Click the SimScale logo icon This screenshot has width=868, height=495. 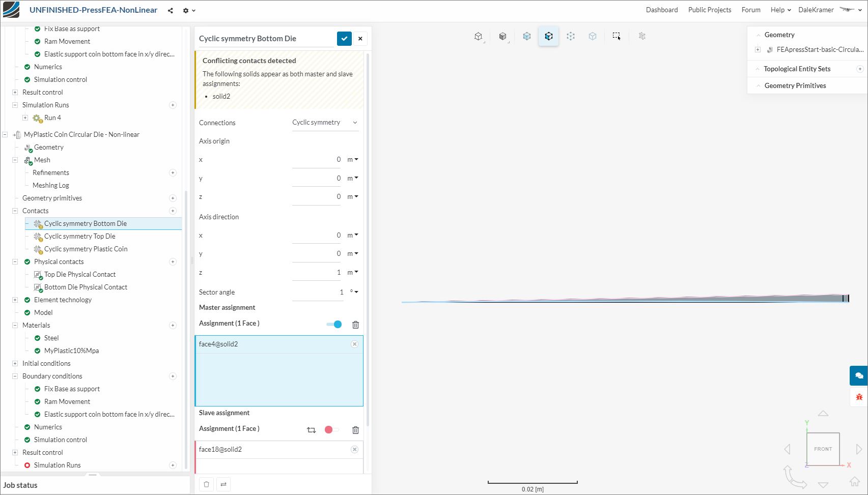pyautogui.click(x=11, y=10)
